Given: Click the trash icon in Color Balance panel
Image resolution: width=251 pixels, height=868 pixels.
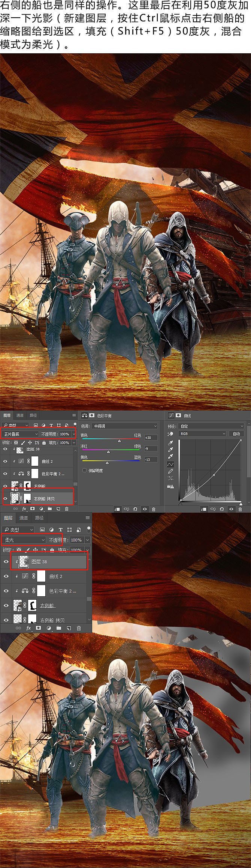Looking at the screenshot, I should tap(154, 509).
